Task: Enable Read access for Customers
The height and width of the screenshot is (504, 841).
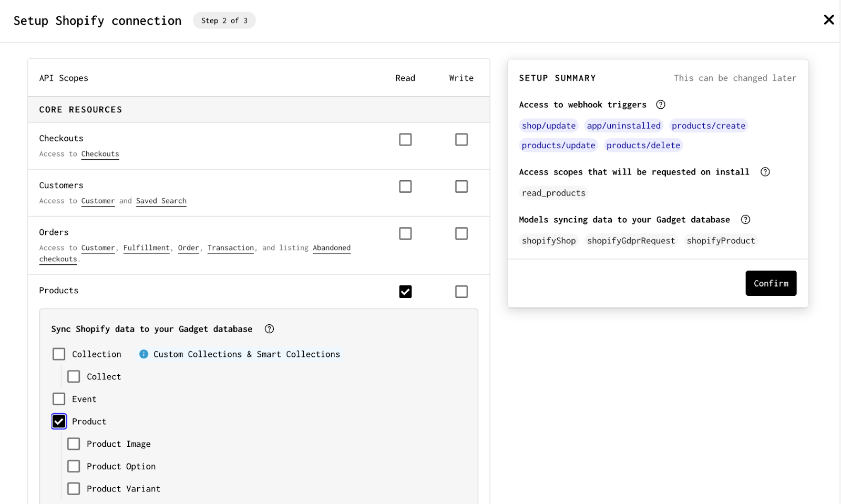Action: click(x=405, y=187)
